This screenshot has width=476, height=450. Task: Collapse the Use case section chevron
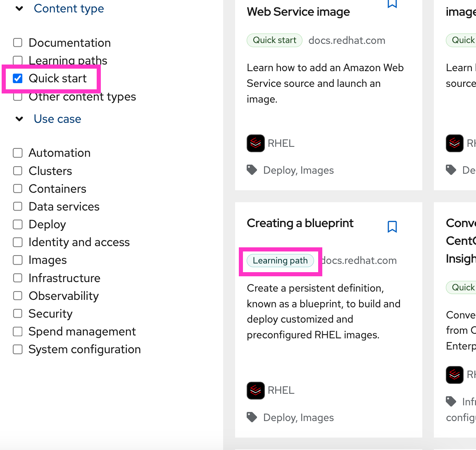[x=19, y=119]
